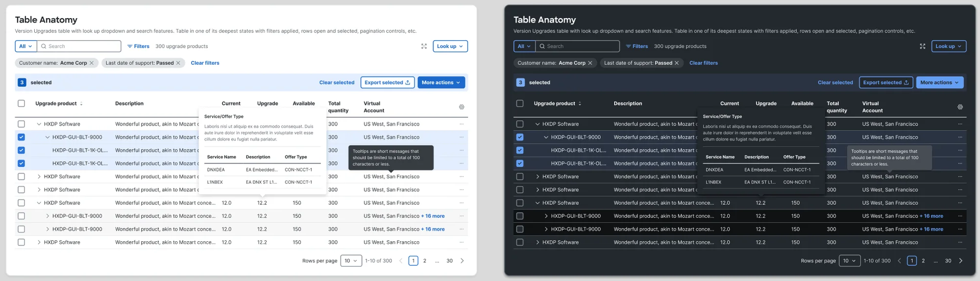This screenshot has height=281, width=980.
Task: Select current page 1 in light pagination
Action: [x=413, y=260]
